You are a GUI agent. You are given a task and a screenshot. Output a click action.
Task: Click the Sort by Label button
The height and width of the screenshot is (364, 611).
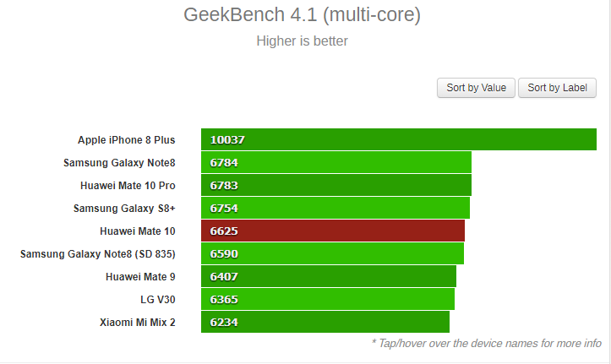pos(557,88)
